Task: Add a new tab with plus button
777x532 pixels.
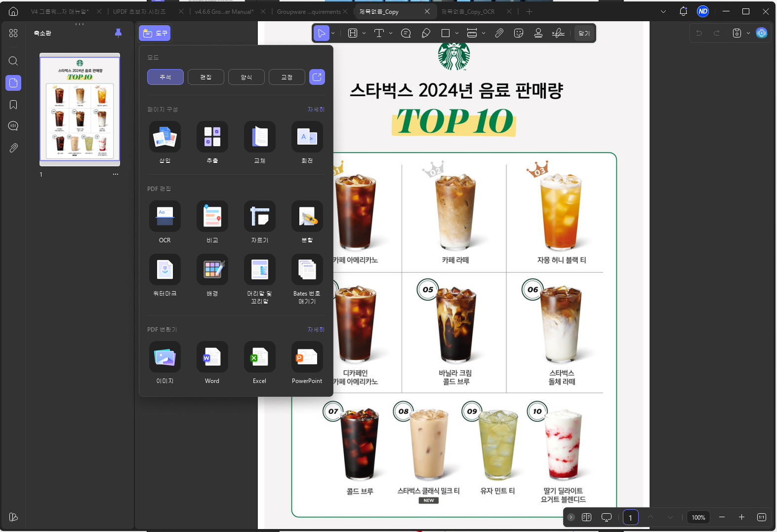Action: [529, 11]
